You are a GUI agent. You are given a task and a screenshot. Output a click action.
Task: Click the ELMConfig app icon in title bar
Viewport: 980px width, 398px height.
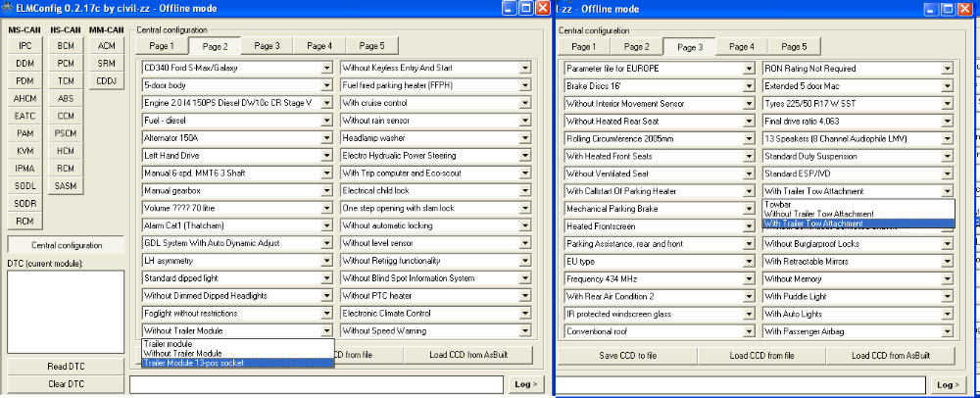(9, 8)
